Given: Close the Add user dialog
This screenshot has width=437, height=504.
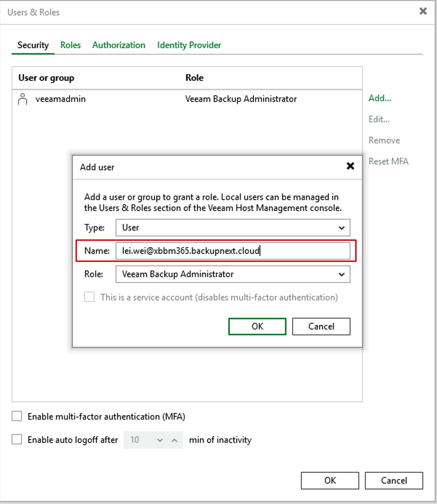Looking at the screenshot, I should (350, 166).
